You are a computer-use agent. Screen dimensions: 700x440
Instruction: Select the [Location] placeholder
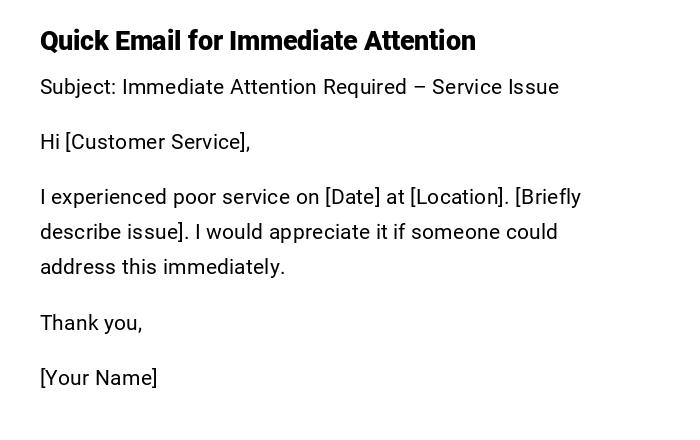458,197
